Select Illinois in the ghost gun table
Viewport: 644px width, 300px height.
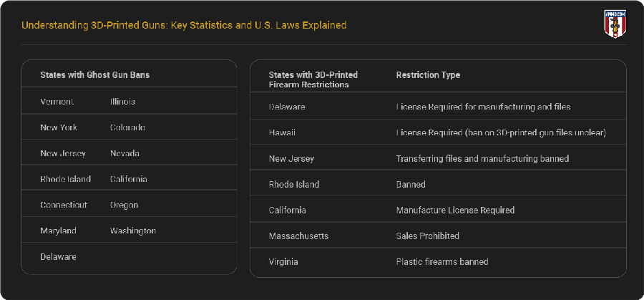122,102
